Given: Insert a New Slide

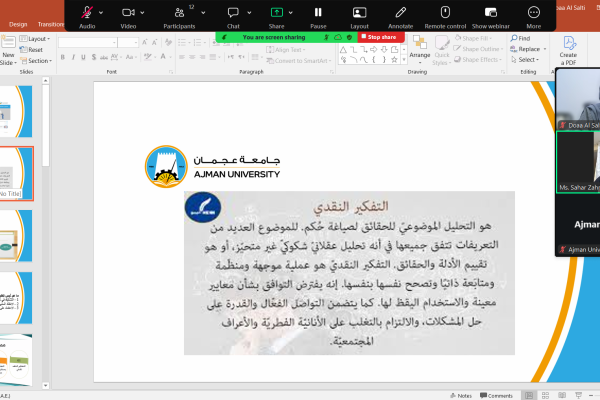Looking at the screenshot, I should (8, 50).
